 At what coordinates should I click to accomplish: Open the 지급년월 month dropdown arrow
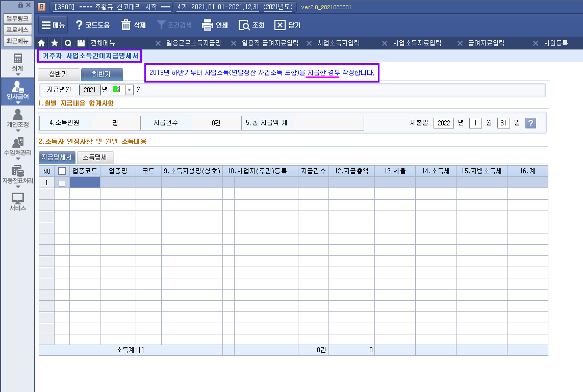coord(129,90)
